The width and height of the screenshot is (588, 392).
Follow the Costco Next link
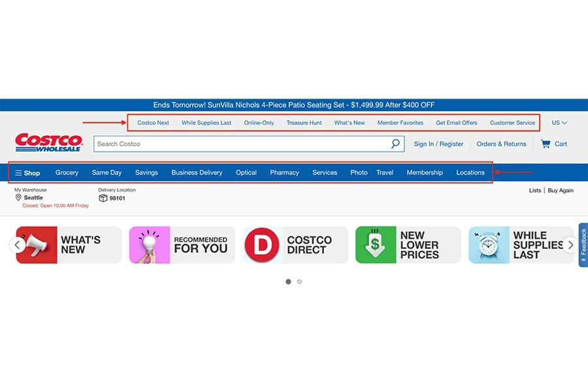(x=153, y=123)
